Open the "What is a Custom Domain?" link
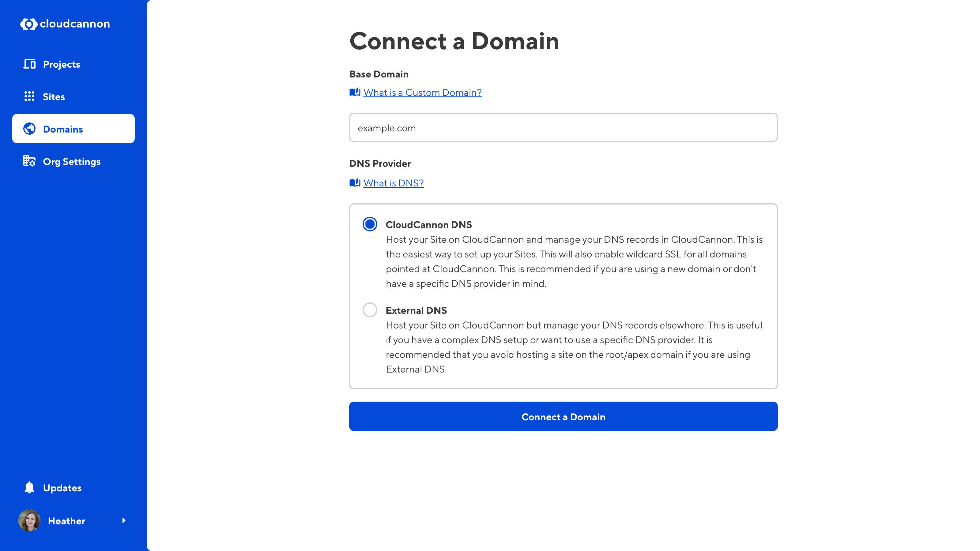The height and width of the screenshot is (551, 980). tap(422, 92)
